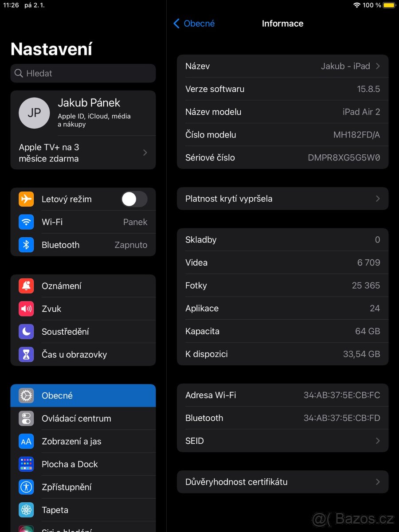Open Apple TV+ na 3 měsíce zdarma offer
The width and height of the screenshot is (399, 532).
[82, 153]
